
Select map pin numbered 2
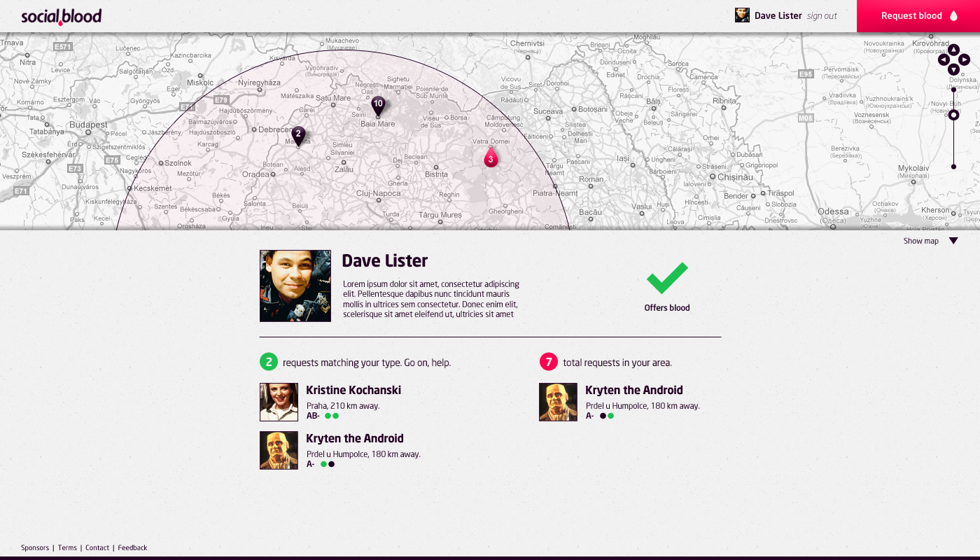coord(298,136)
